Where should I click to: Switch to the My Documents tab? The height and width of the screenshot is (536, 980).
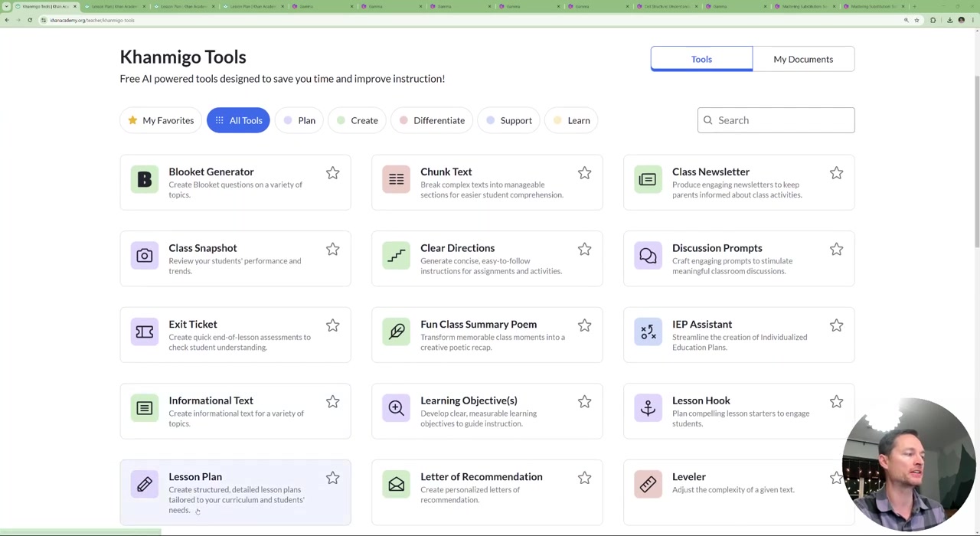pyautogui.click(x=803, y=59)
